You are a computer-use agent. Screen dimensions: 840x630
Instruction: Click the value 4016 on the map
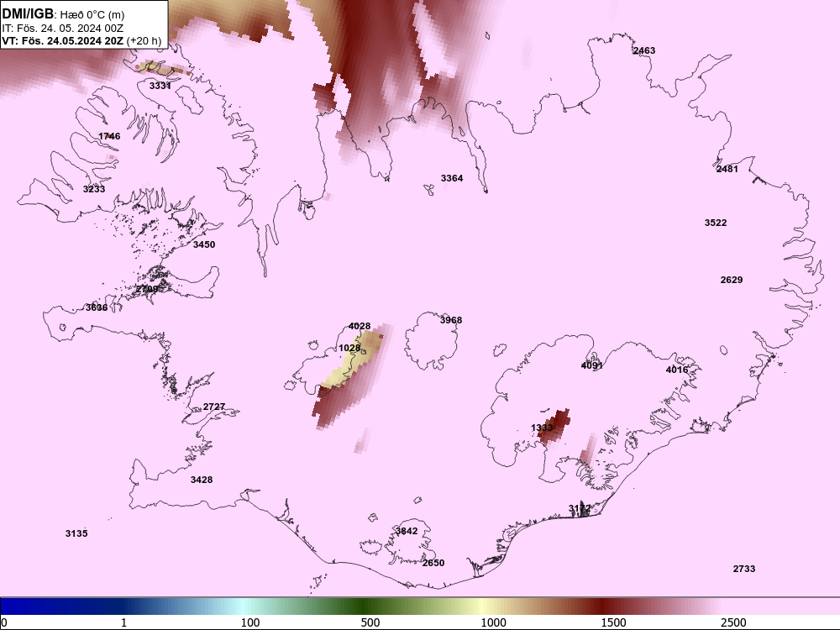click(x=677, y=370)
